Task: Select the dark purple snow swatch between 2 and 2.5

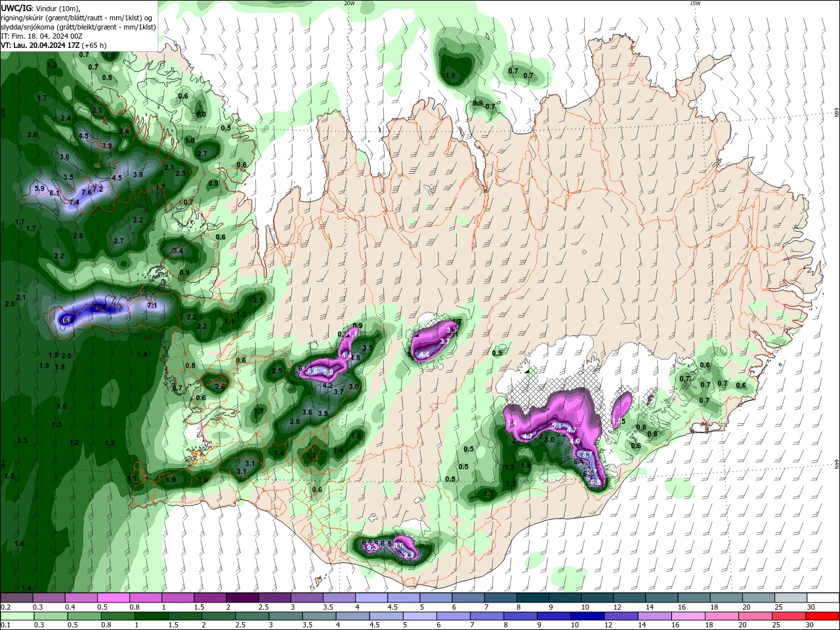Action: pyautogui.click(x=242, y=598)
